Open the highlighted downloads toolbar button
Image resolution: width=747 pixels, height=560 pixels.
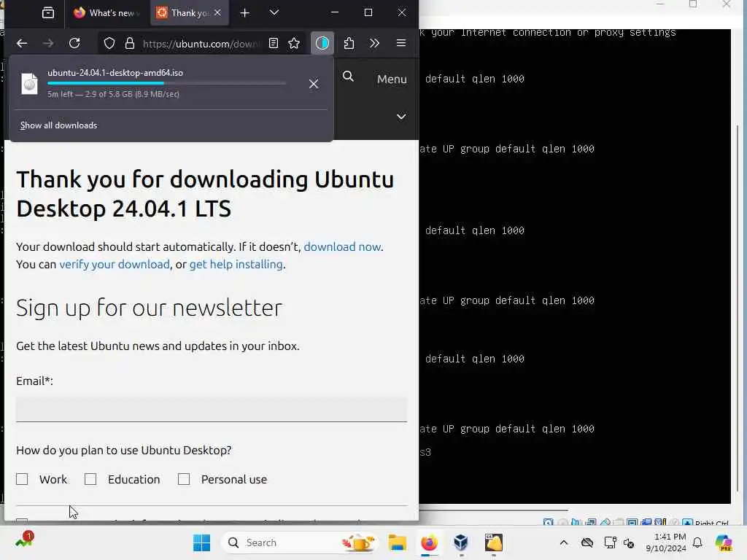tap(322, 43)
